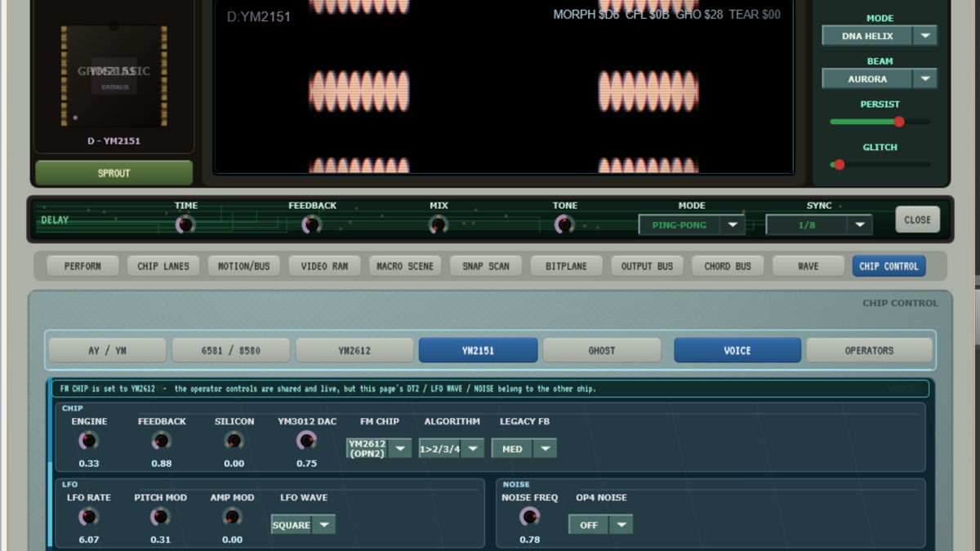
Task: Open the LEGACY FB dropdown showing MED
Action: (x=523, y=448)
